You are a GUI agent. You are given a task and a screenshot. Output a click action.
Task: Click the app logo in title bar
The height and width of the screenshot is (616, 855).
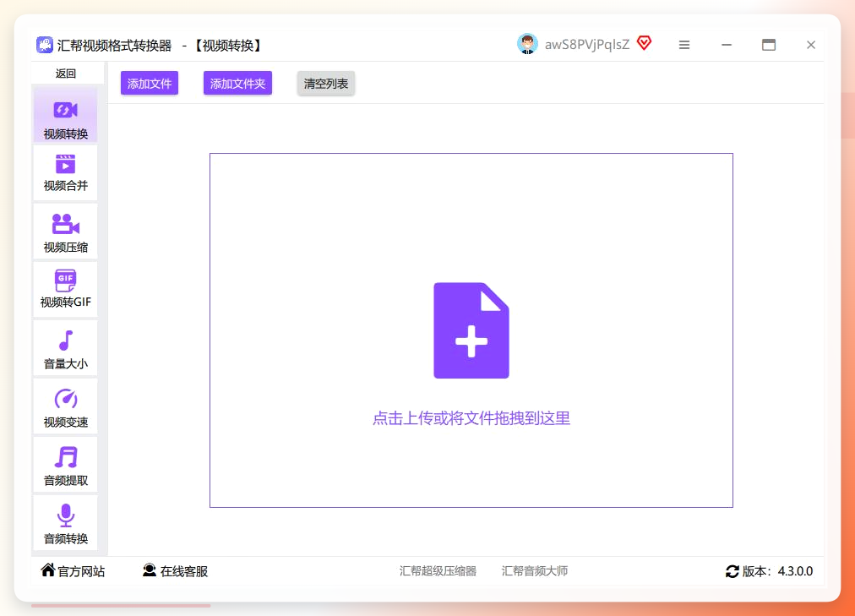tap(45, 45)
